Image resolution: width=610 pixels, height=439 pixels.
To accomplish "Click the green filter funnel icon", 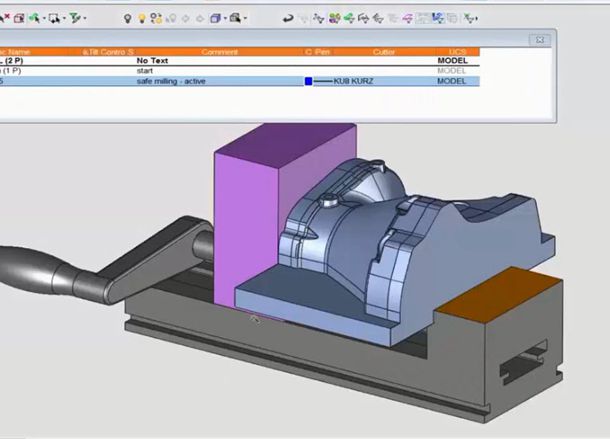I will pyautogui.click(x=76, y=18).
